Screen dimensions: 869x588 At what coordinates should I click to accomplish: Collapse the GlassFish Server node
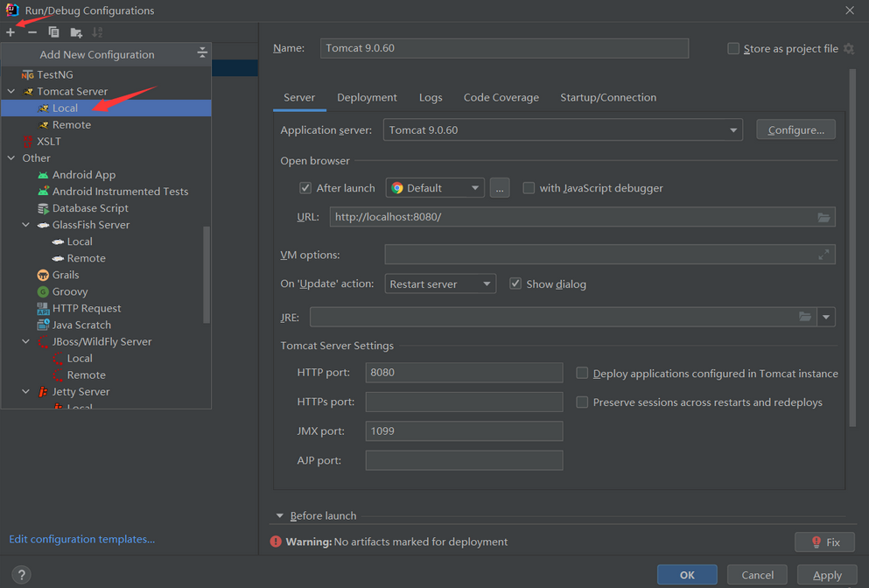tap(25, 225)
